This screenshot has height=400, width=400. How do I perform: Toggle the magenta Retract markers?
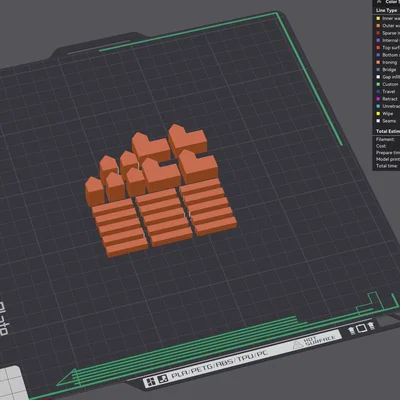[388, 99]
